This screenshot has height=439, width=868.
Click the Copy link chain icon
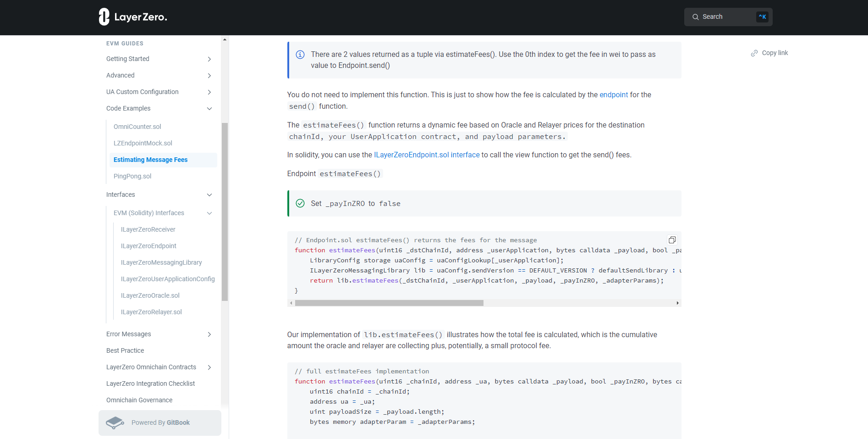[x=754, y=53]
